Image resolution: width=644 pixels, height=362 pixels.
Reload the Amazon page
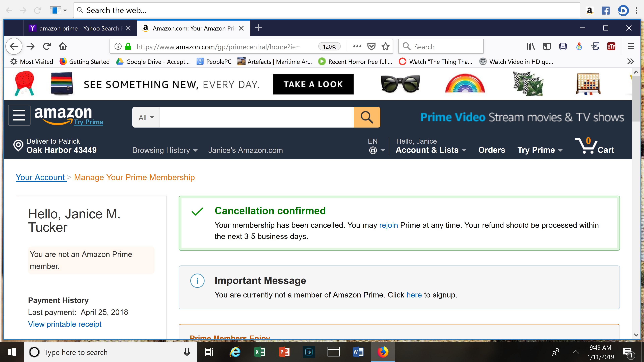[47, 46]
